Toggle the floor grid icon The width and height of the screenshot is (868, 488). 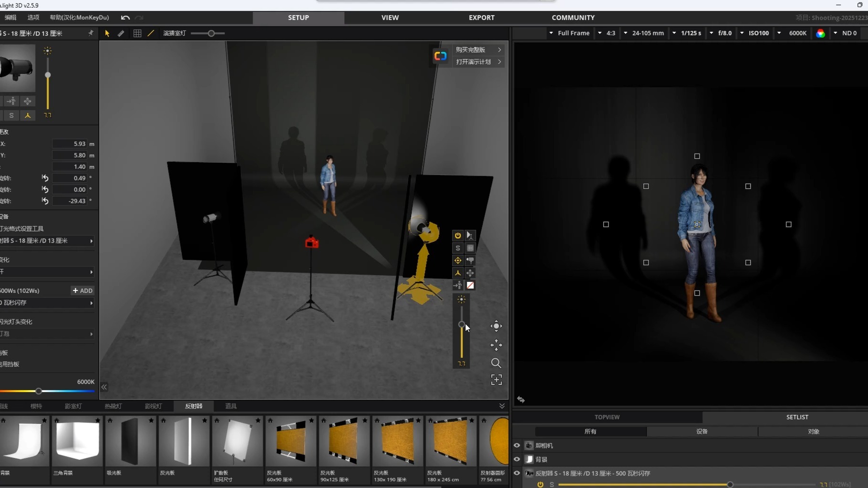(137, 33)
